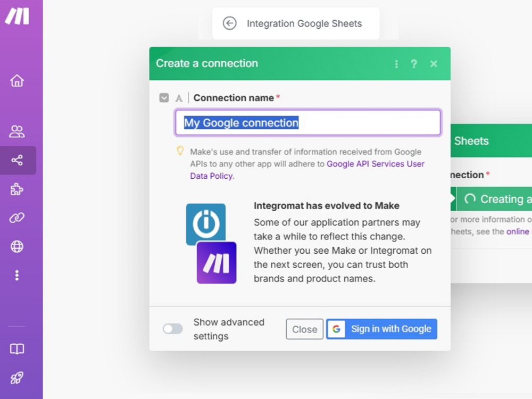
Task: Click the Sheets panel header title
Action: tap(471, 141)
